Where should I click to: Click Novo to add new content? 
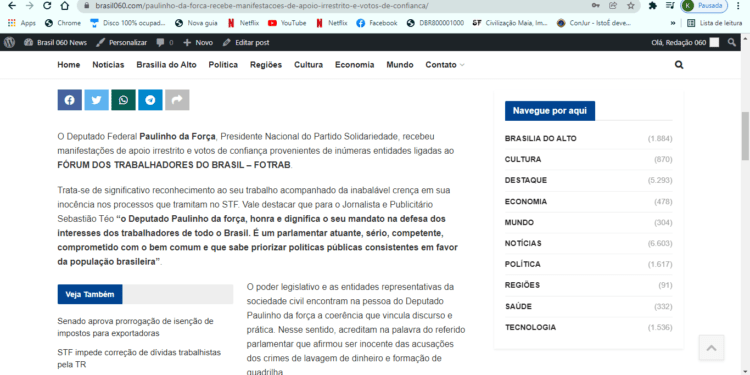tap(198, 42)
